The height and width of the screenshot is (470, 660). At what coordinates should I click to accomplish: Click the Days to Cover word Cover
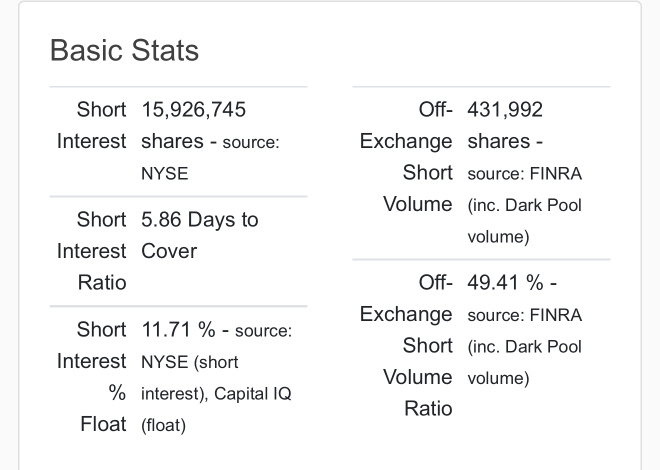[x=169, y=251]
